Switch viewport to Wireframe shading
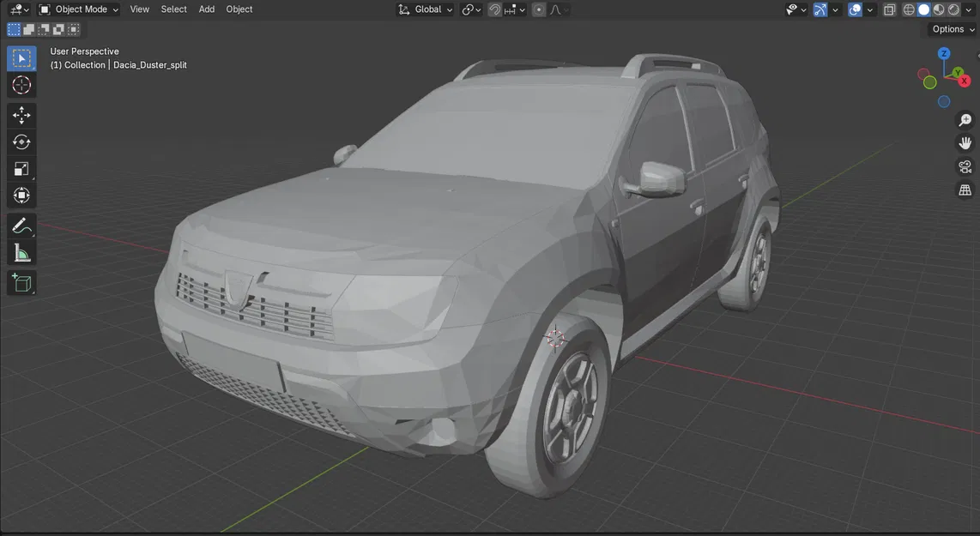This screenshot has height=536, width=980. (x=907, y=9)
